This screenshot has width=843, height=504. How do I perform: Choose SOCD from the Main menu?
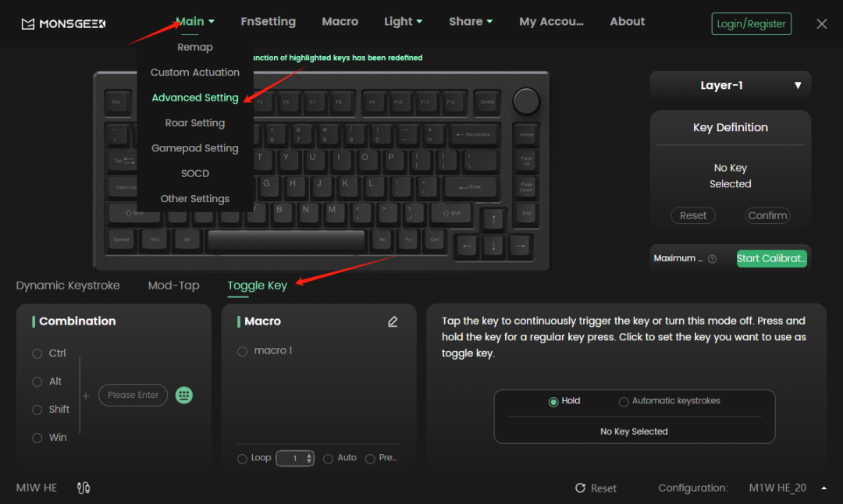tap(195, 173)
